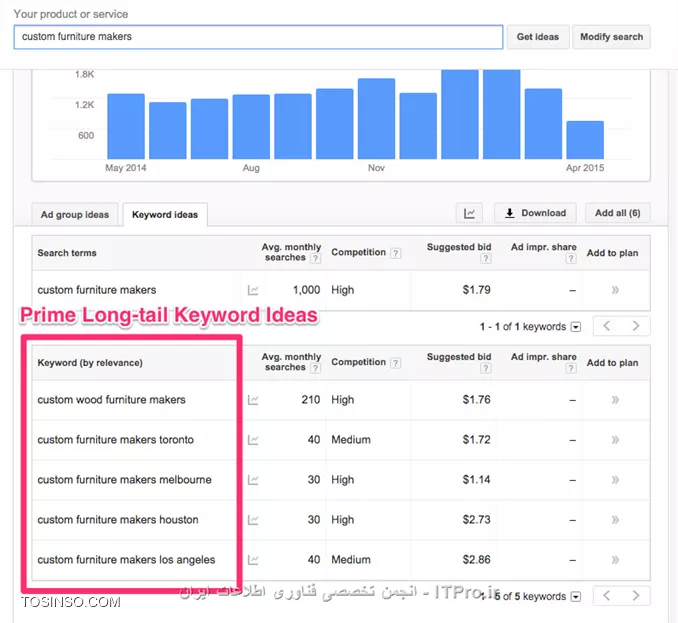The height and width of the screenshot is (623, 678).
Task: Click Avg. monthly searches header in Keyword table
Action: [x=291, y=362]
